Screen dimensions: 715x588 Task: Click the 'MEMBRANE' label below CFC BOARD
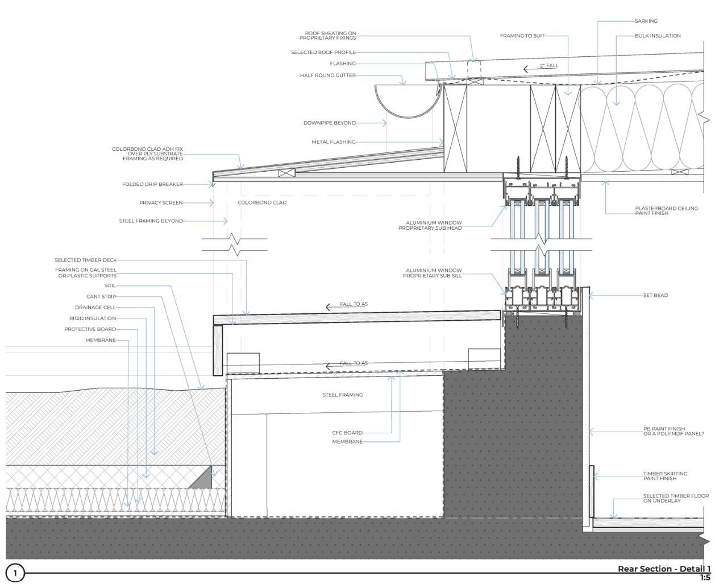tap(347, 442)
